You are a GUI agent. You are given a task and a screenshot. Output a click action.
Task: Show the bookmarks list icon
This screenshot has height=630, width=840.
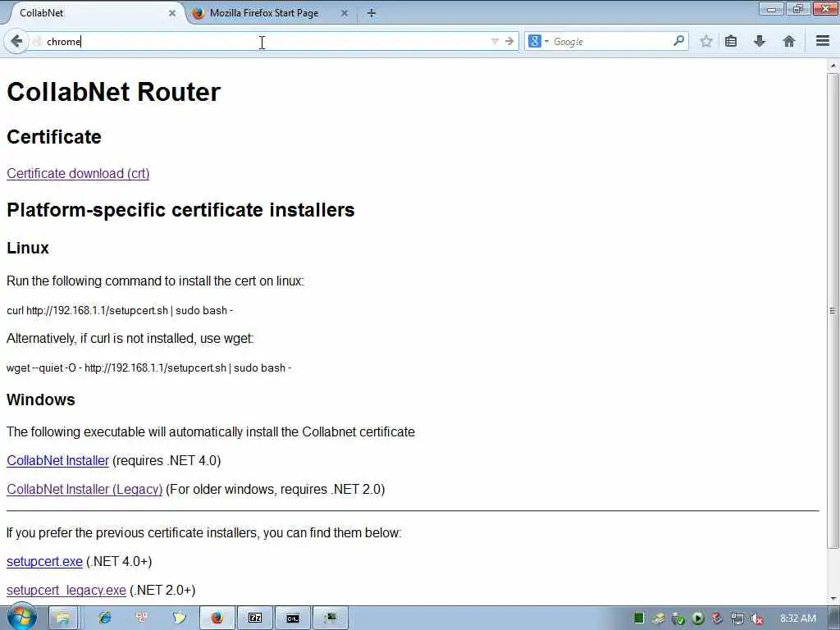tap(731, 41)
